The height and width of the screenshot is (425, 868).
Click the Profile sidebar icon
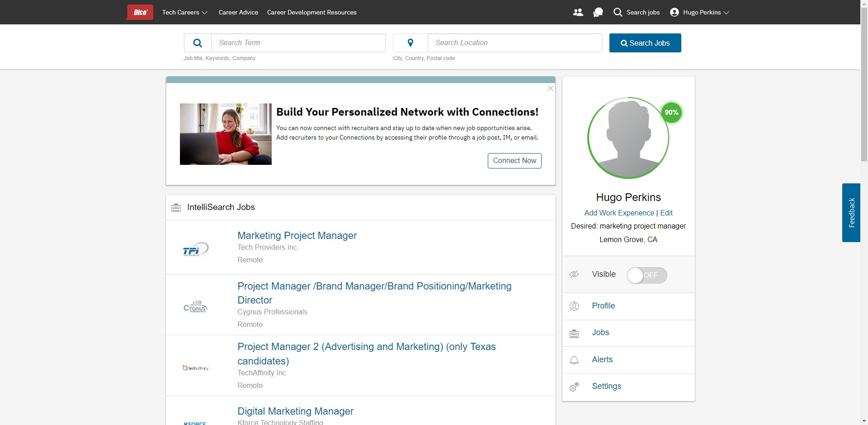(x=574, y=306)
